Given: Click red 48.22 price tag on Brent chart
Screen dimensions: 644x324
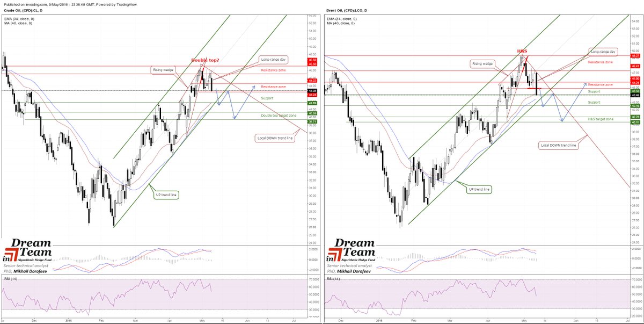Looking at the screenshot, I should (635, 56).
